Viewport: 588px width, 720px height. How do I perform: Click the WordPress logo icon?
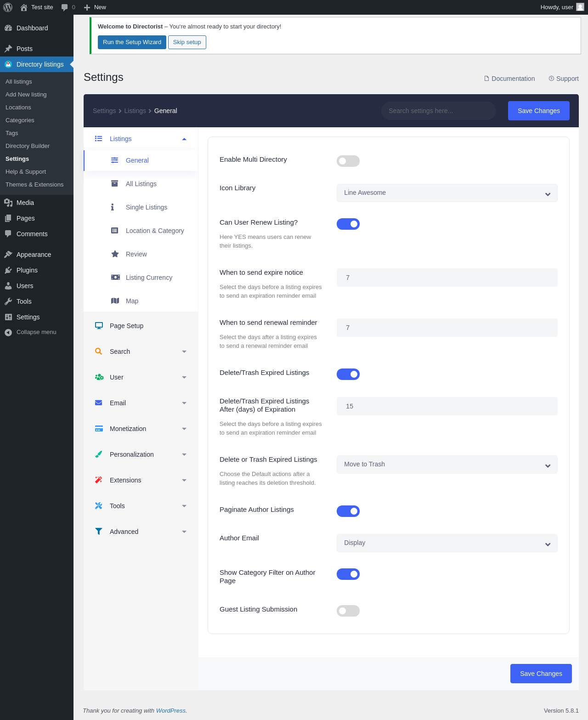coord(8,7)
